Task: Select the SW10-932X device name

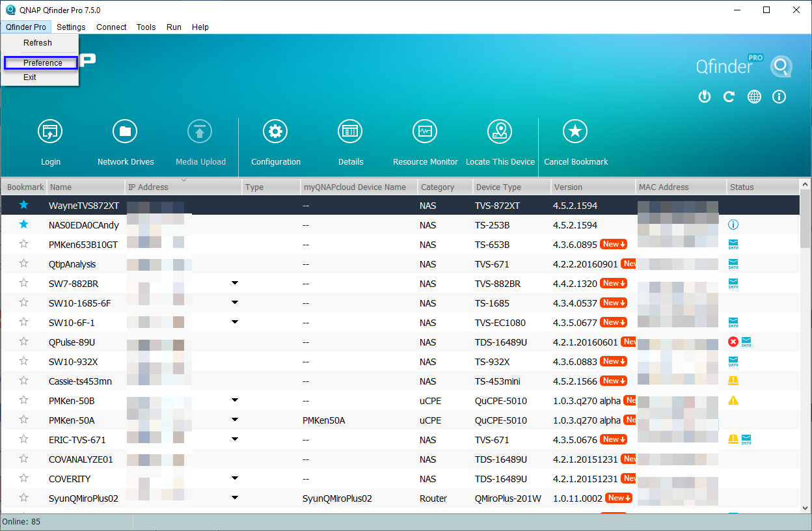Action: point(74,362)
